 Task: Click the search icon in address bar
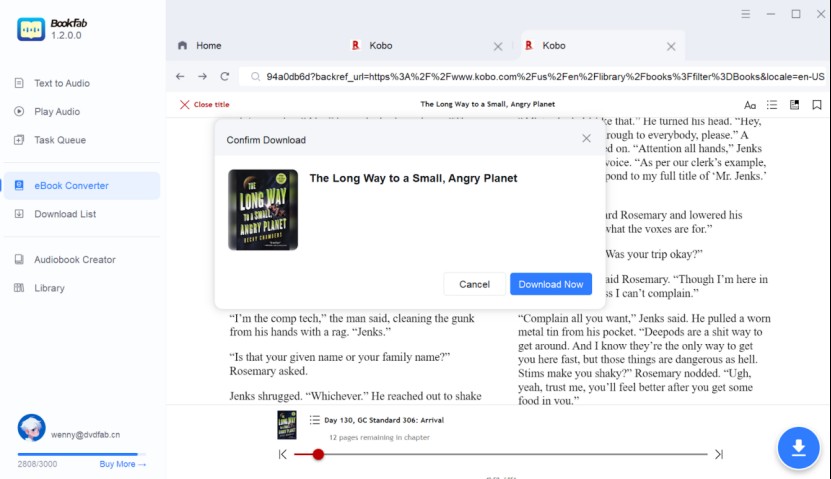click(x=255, y=77)
